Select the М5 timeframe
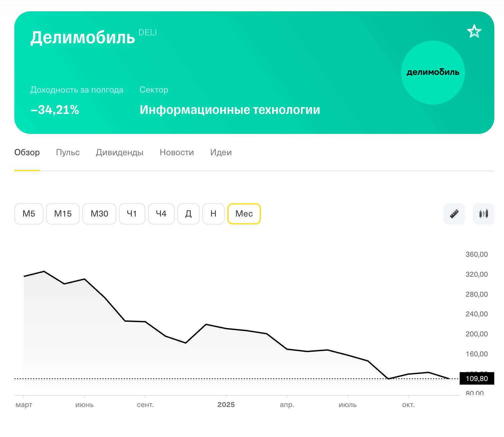504x437 pixels. pos(29,214)
